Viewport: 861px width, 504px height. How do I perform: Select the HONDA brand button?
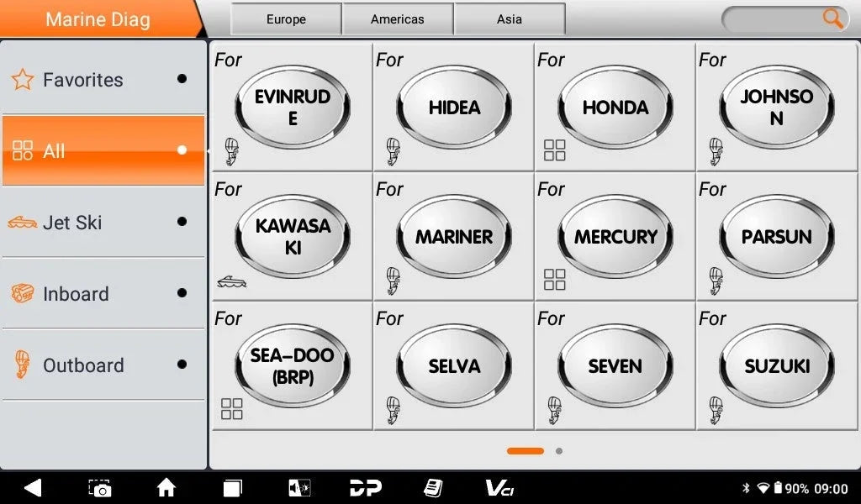coord(615,108)
